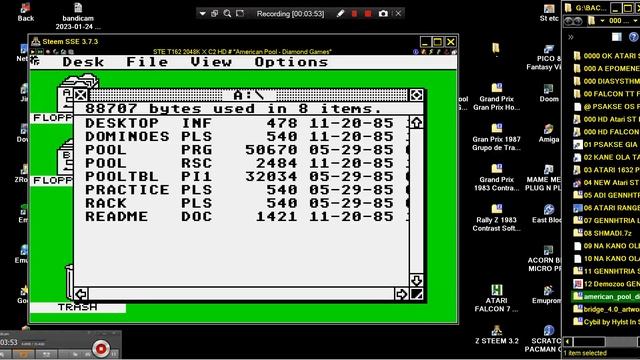This screenshot has height=360, width=640.
Task: Close the Bandicam recording bar
Action: 398,13
